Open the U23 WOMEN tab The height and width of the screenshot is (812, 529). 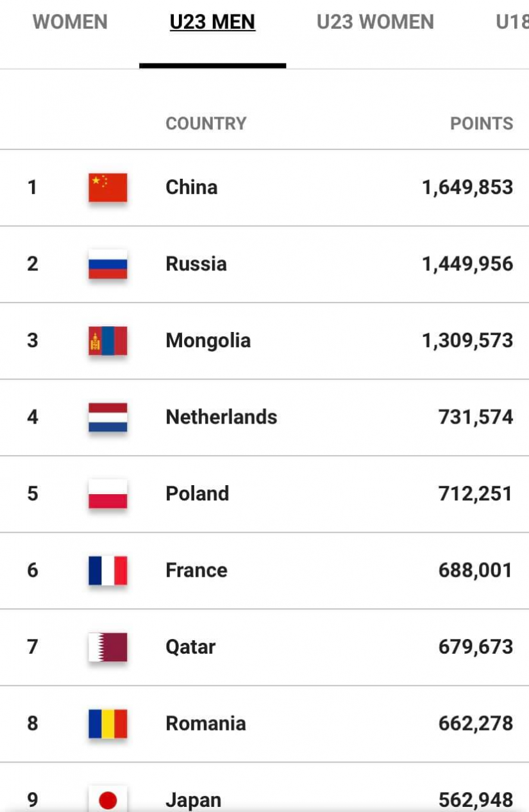375,22
